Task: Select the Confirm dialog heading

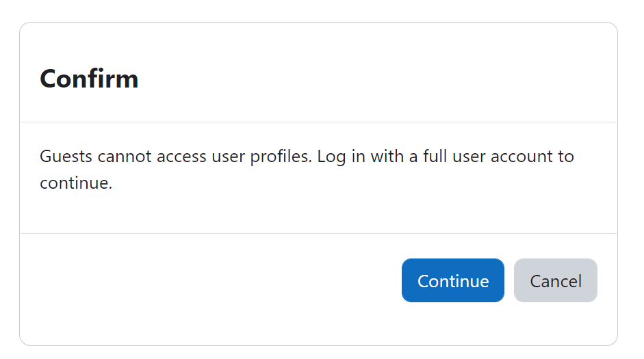Action: [89, 79]
